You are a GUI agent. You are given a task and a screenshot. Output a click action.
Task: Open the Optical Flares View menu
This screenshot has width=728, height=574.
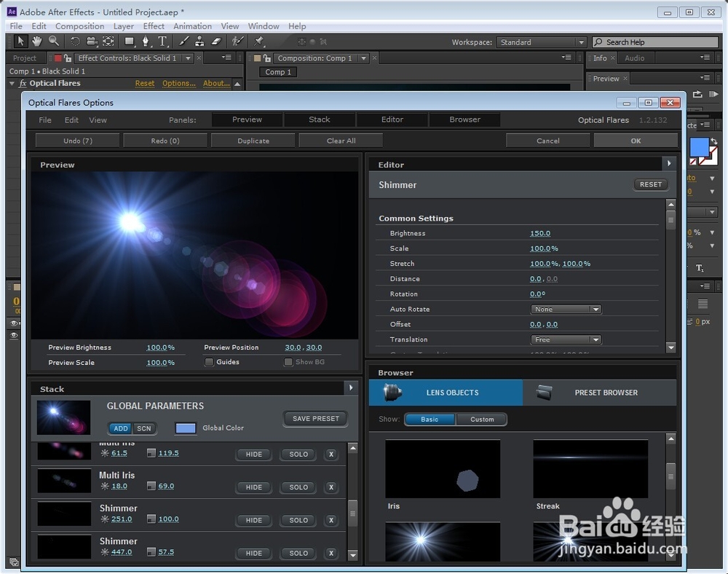click(x=98, y=119)
